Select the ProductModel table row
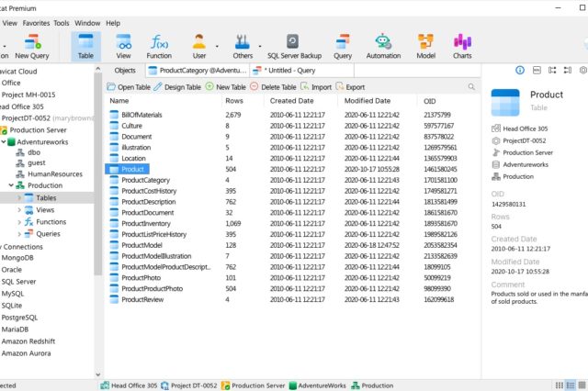This screenshot has width=588, height=391. [x=292, y=245]
